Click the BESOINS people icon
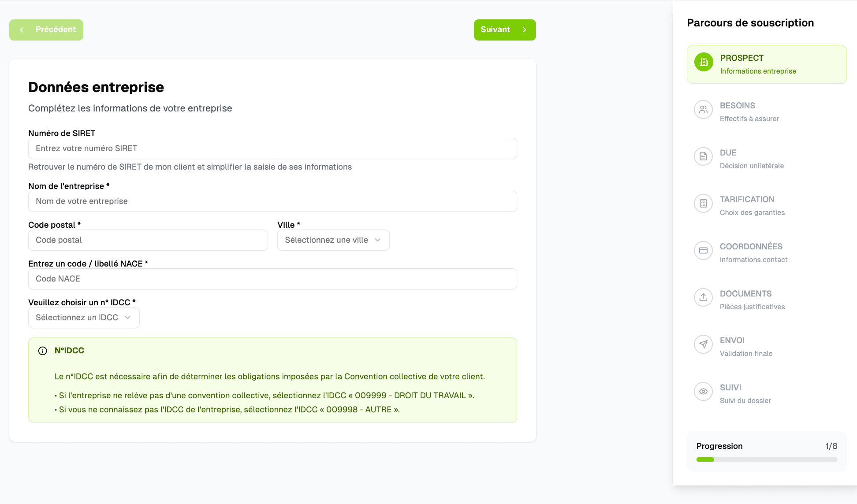The height and width of the screenshot is (504, 857). 703,109
